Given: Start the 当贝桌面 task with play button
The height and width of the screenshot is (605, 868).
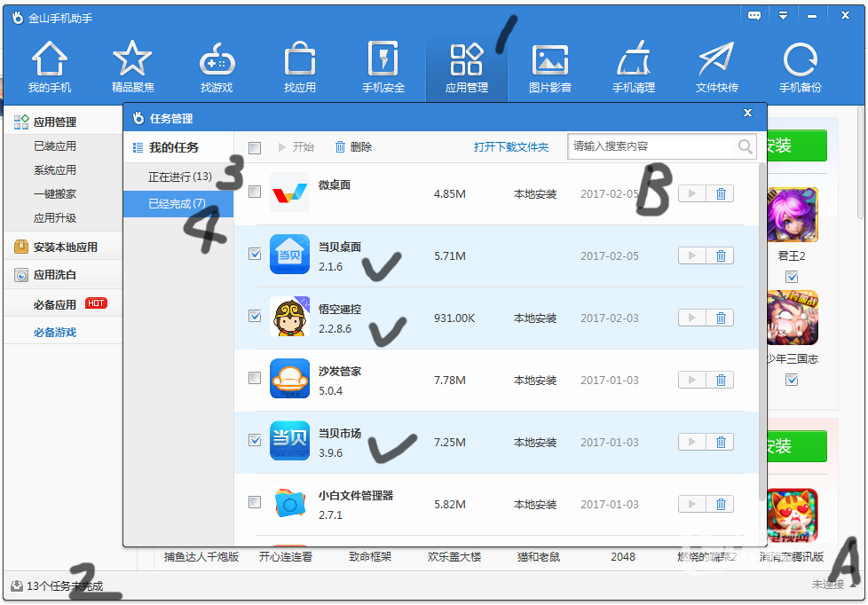Looking at the screenshot, I should [x=692, y=255].
